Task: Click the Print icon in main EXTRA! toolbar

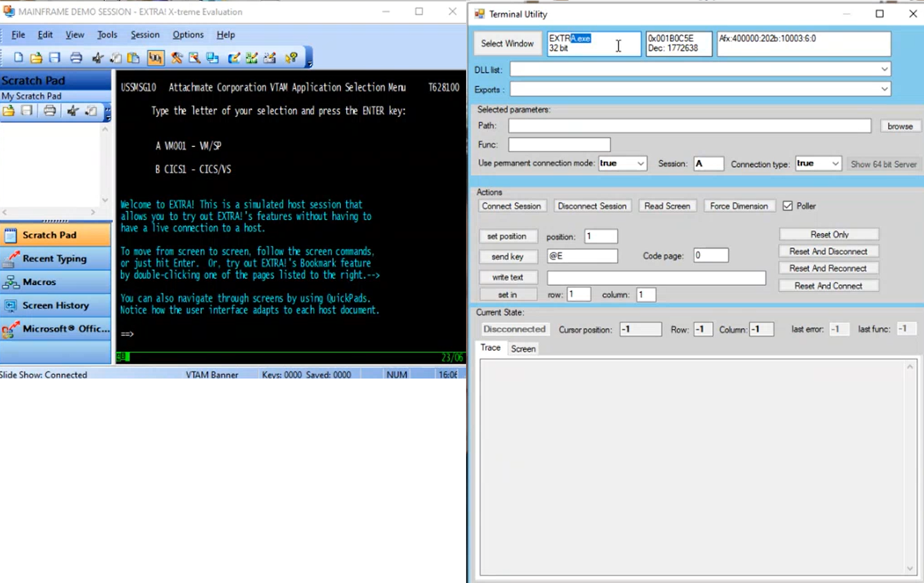Action: point(76,57)
